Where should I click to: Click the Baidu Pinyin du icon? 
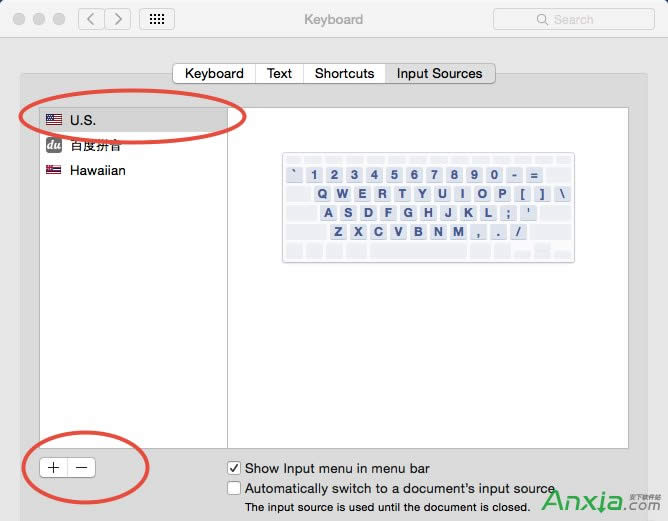pyautogui.click(x=54, y=145)
